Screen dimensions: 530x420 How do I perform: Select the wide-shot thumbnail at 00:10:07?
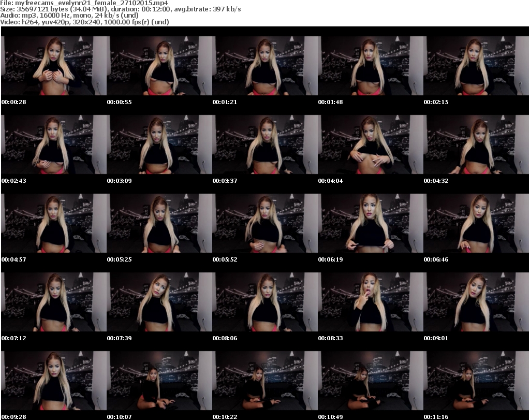[x=159, y=381]
